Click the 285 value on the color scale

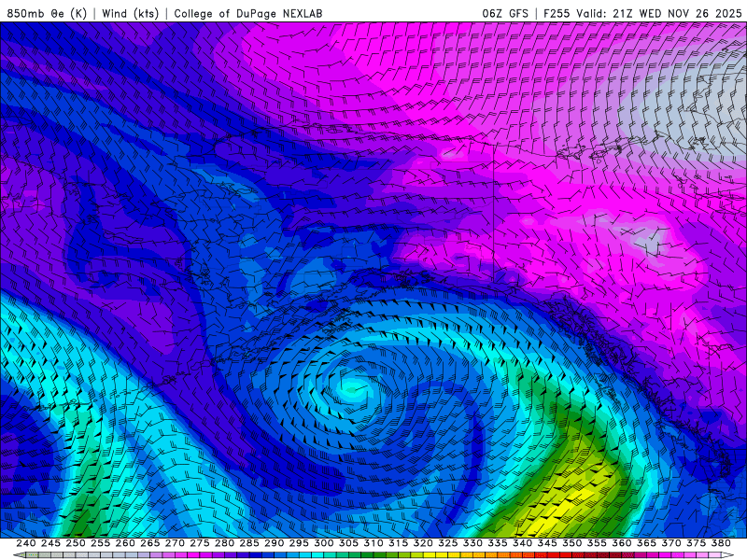pos(249,543)
